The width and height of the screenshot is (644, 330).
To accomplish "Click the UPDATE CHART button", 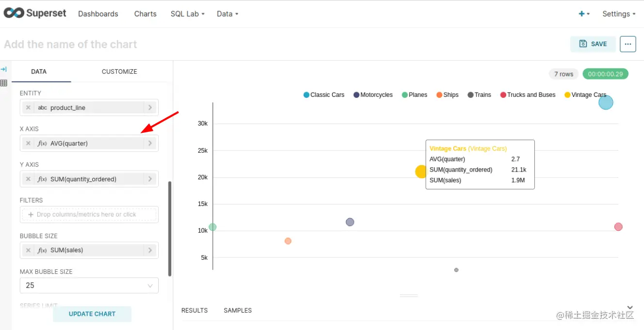I will [x=92, y=314].
